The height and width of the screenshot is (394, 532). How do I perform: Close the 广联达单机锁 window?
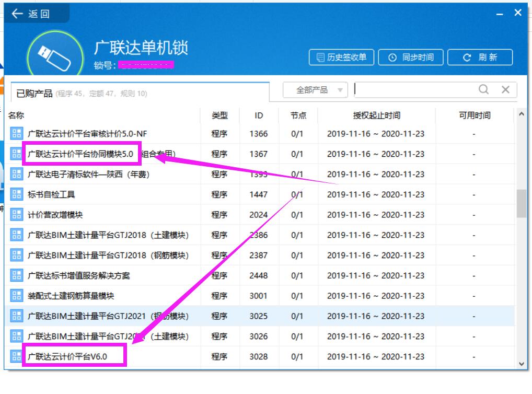(518, 13)
